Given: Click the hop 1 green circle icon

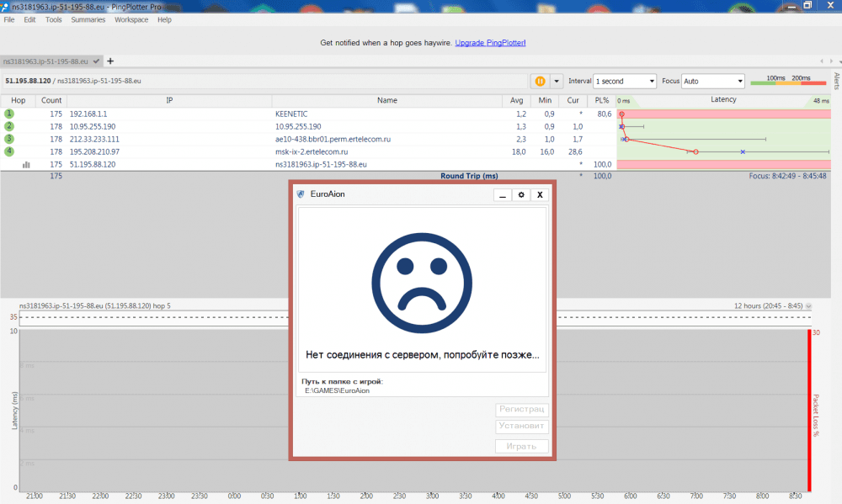Looking at the screenshot, I should pyautogui.click(x=9, y=113).
